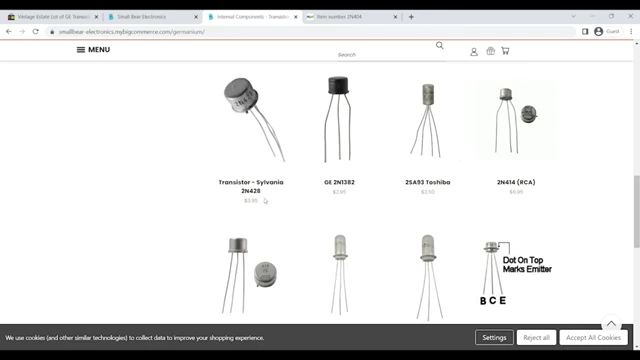This screenshot has height=360, width=640.
Task: Close the Vintage Estate Lot tab
Action: pyautogui.click(x=96, y=17)
